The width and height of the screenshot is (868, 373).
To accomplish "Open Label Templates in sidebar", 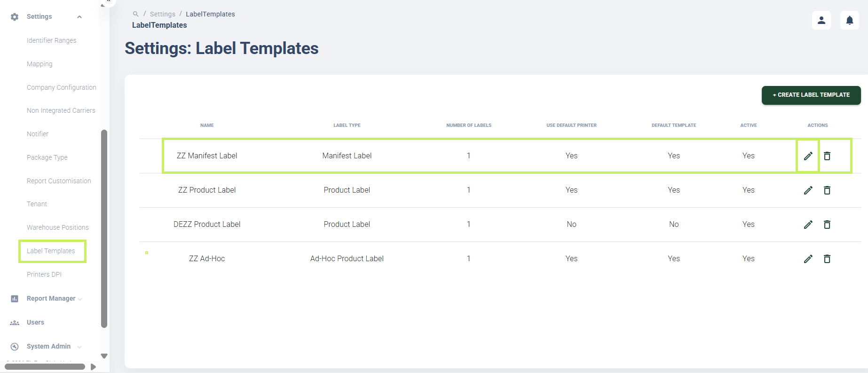I will [x=51, y=251].
